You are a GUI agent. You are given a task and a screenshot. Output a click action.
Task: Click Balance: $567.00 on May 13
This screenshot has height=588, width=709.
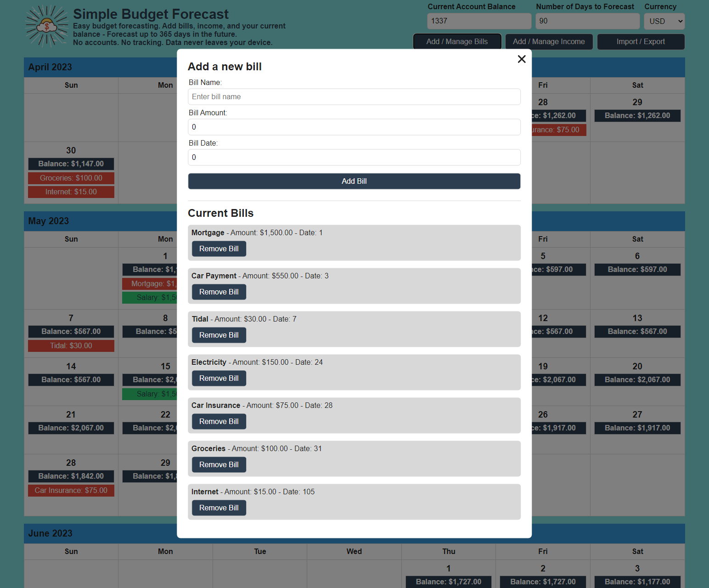point(637,331)
